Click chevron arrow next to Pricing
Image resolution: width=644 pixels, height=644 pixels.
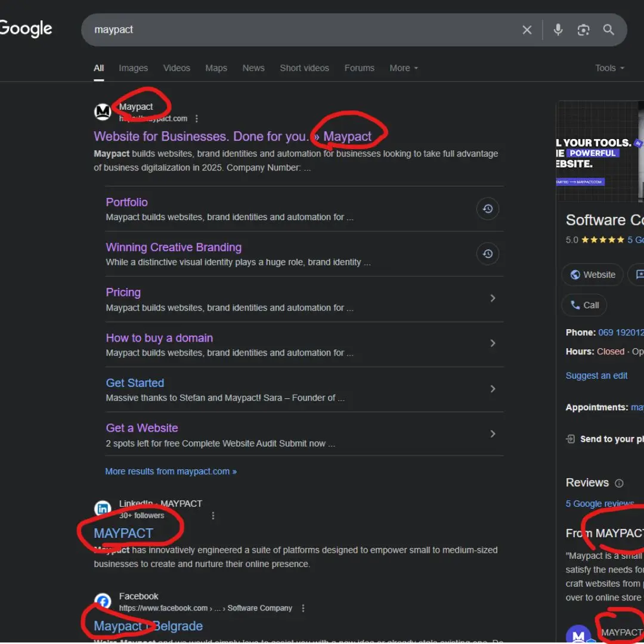pyautogui.click(x=493, y=298)
